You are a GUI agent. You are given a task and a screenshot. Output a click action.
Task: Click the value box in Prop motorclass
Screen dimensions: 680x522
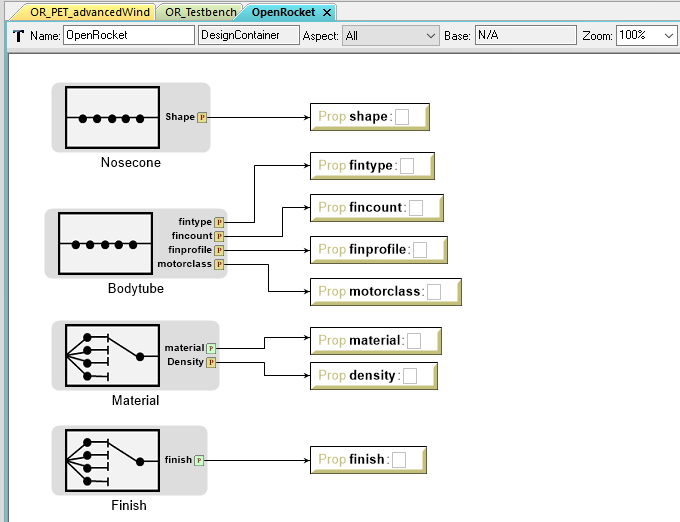point(434,292)
